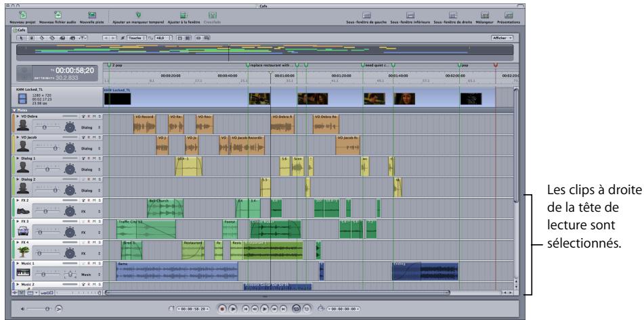Mute the VO Debra track

pos(94,116)
